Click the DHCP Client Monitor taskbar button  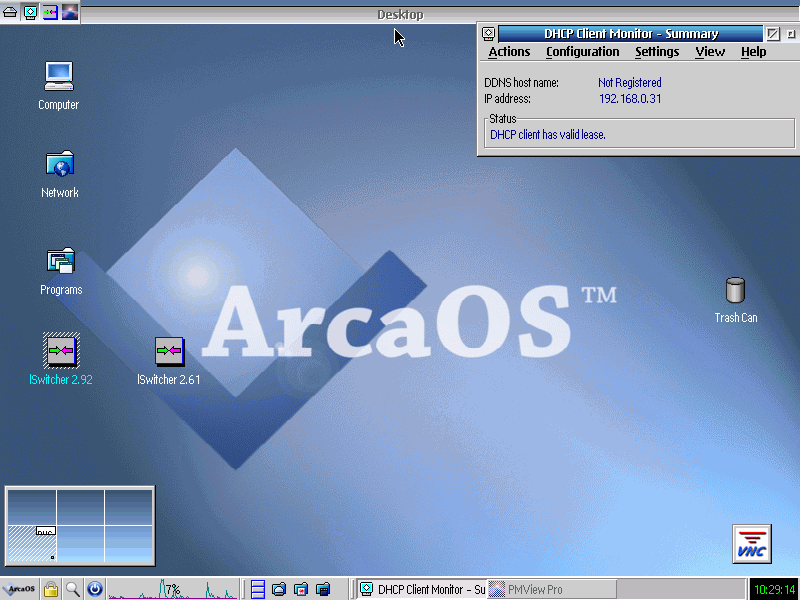(421, 590)
